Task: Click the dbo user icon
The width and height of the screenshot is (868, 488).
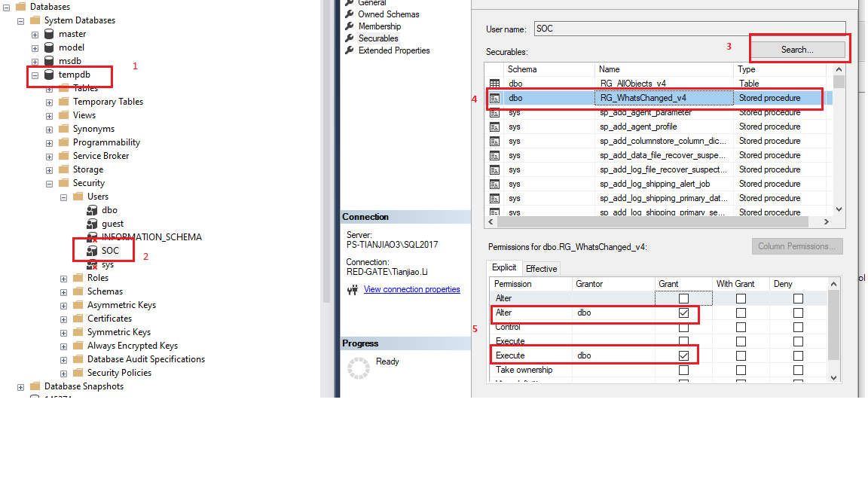Action: tap(92, 210)
